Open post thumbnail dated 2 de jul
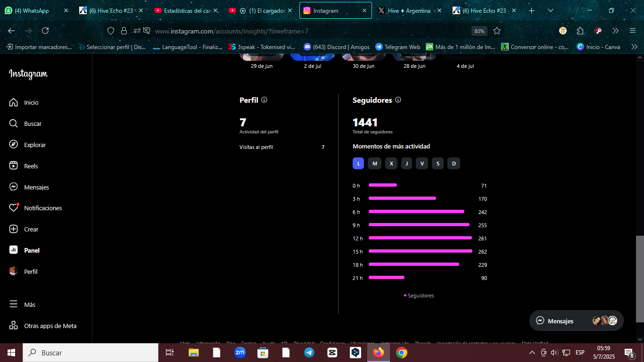Viewport: 644px width, 362px height. pos(313,58)
